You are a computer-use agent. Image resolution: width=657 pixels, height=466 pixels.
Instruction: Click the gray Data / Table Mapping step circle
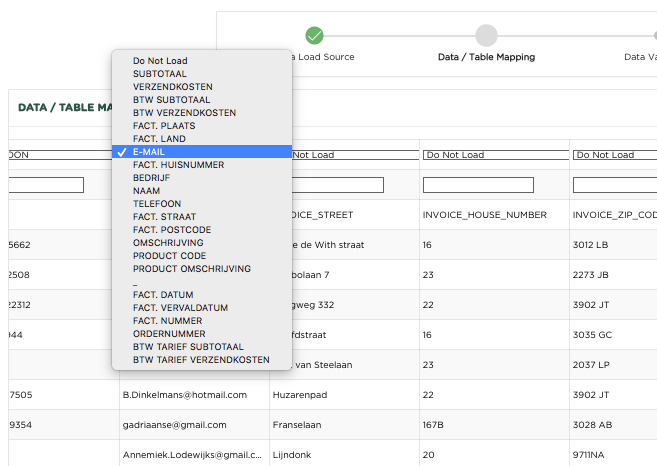486,36
